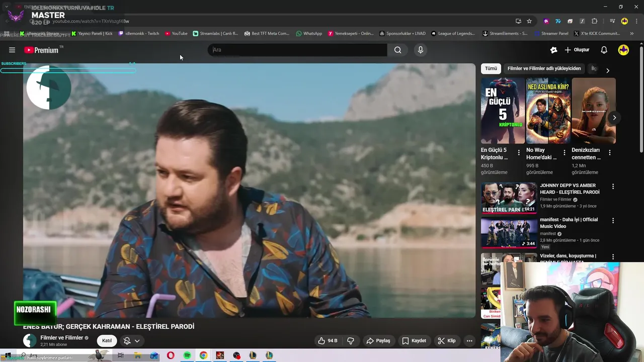Open YouTube bookmark in bookmarks bar
This screenshot has height=362, width=644.
(176, 34)
